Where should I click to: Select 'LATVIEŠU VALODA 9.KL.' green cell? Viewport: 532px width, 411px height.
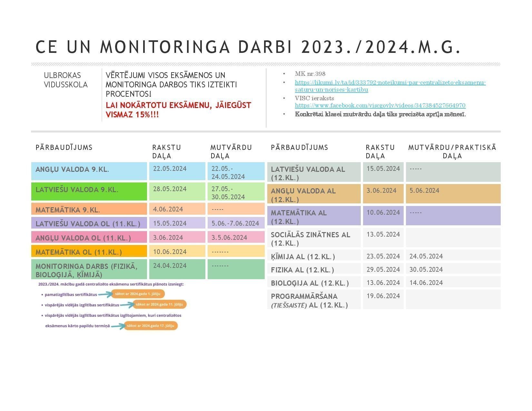click(x=89, y=191)
